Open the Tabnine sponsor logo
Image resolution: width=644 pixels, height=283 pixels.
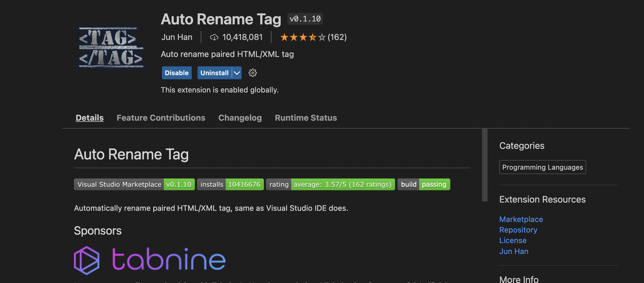(150, 260)
